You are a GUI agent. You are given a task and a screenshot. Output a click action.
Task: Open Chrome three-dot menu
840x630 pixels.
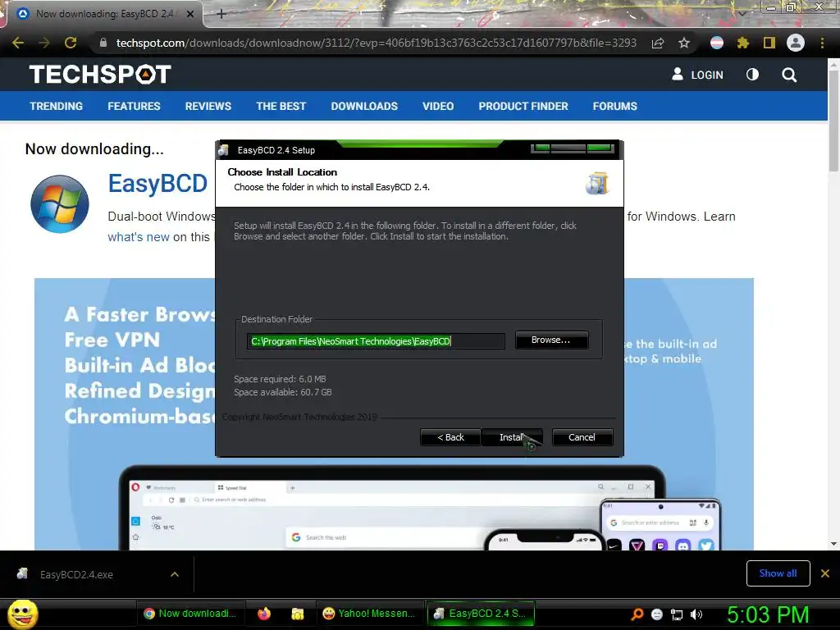click(x=822, y=43)
